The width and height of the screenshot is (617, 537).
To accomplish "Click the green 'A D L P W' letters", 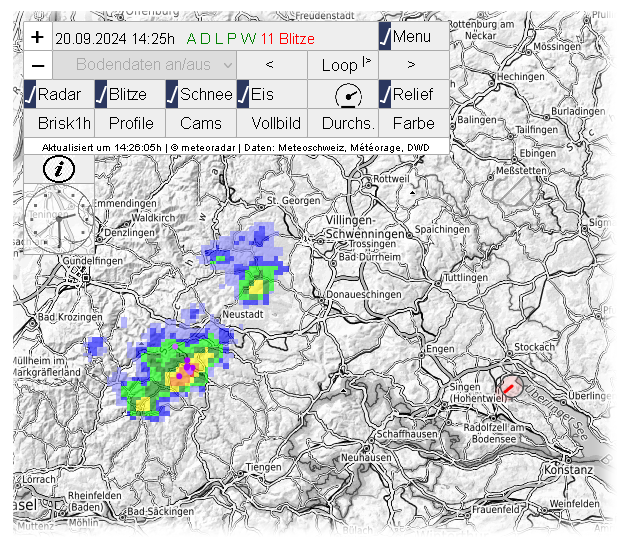I will 221,39.
